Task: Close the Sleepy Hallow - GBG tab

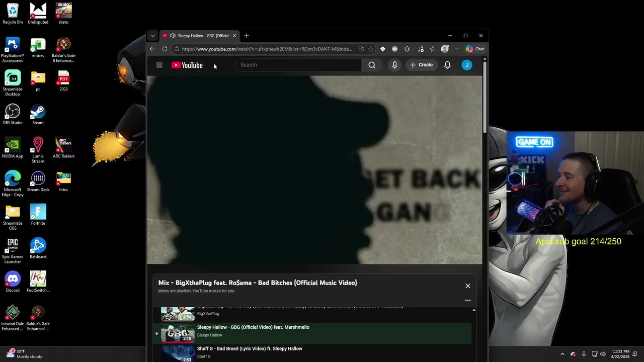Action: (x=234, y=36)
